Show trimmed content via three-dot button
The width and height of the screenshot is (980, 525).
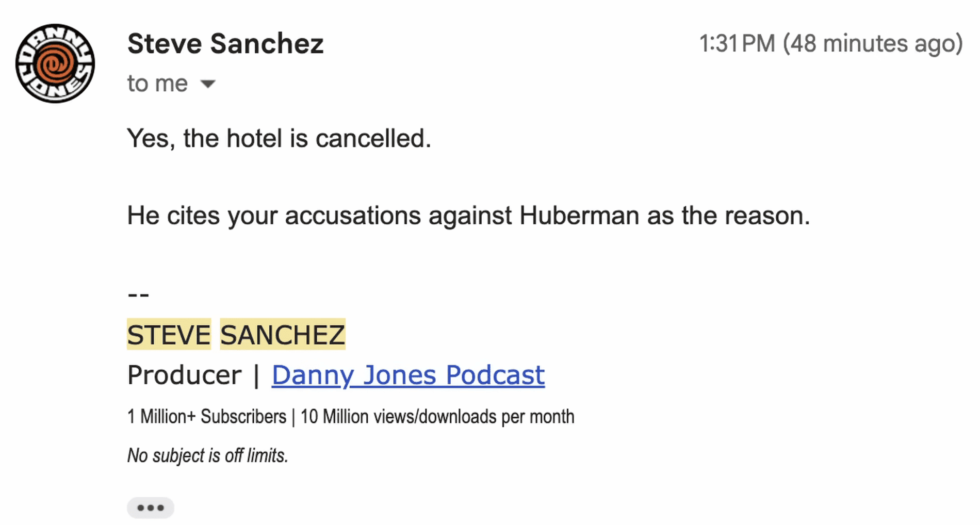[150, 508]
